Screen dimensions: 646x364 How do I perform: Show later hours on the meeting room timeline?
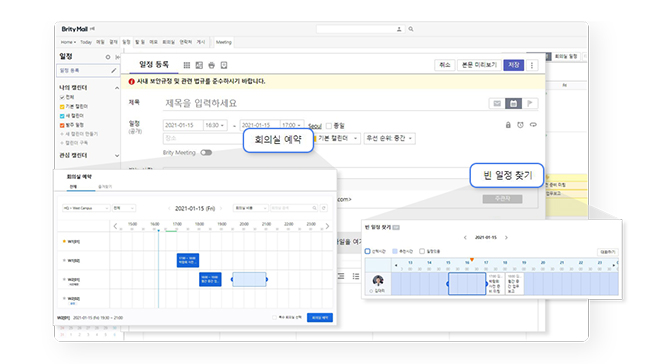coord(328,226)
